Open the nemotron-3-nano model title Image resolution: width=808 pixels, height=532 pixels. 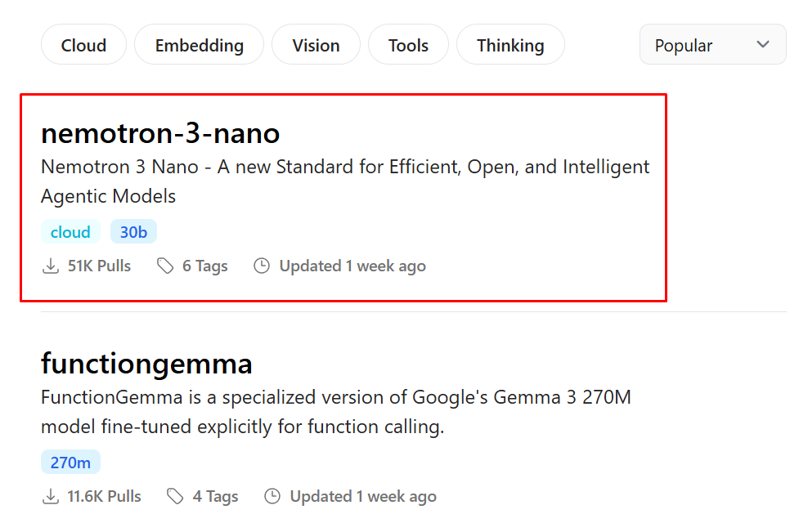160,133
